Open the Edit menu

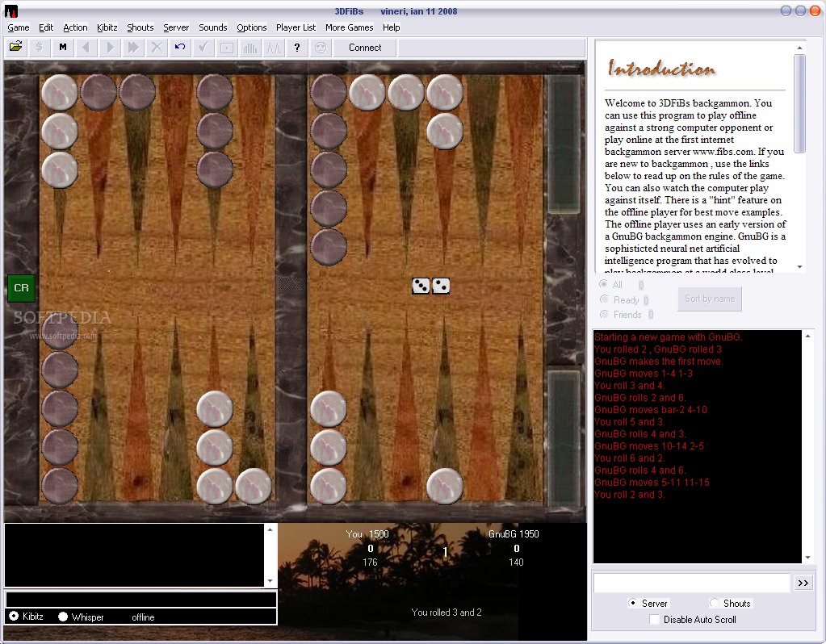(46, 27)
